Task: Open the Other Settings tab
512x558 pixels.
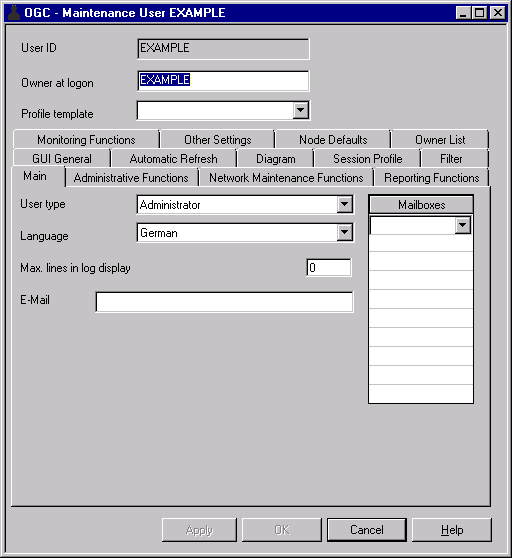Action: (217, 140)
